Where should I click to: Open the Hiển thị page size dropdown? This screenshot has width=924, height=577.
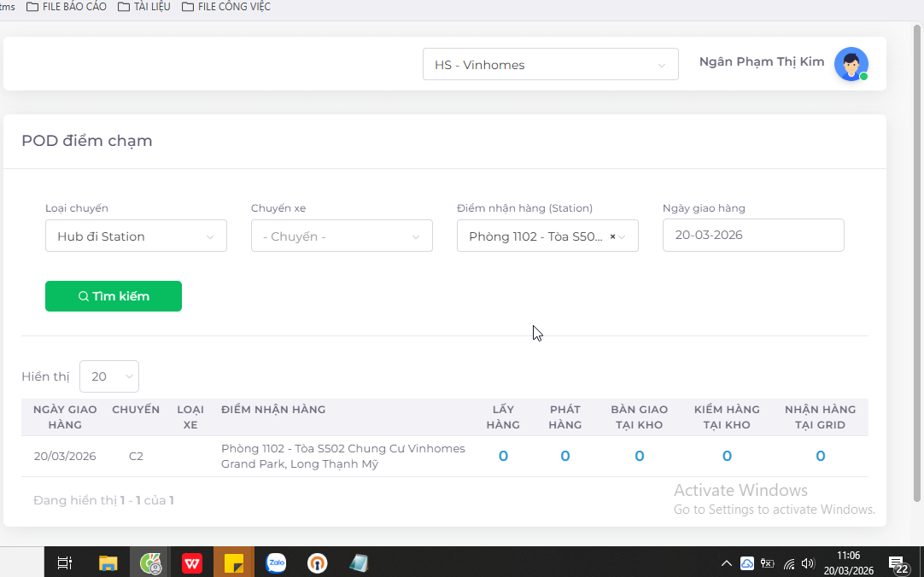109,376
